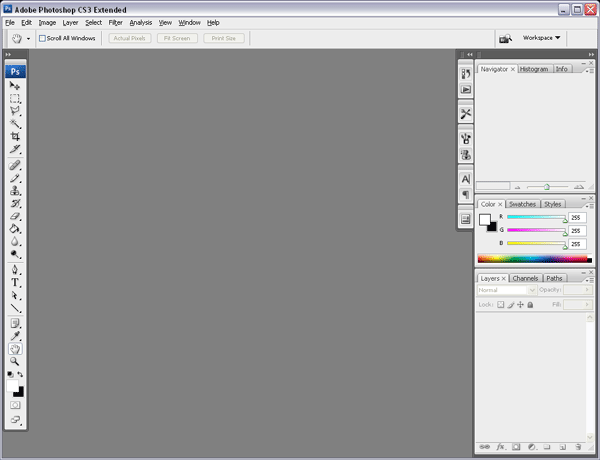Select the Pen tool

(x=15, y=270)
